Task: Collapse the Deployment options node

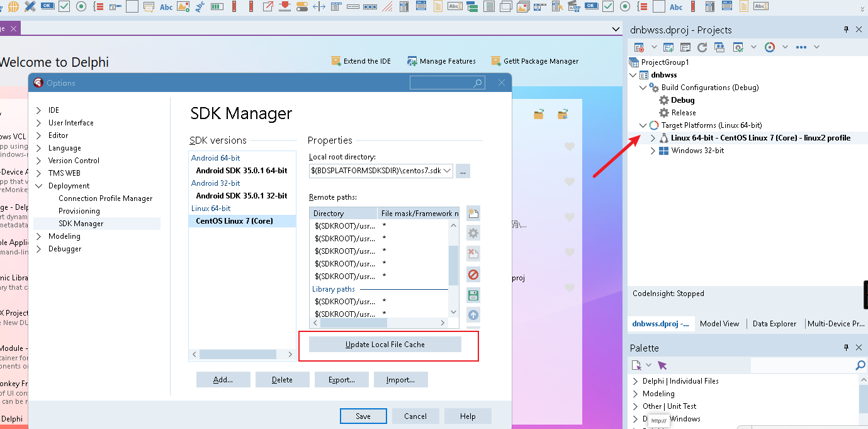Action: click(x=39, y=186)
